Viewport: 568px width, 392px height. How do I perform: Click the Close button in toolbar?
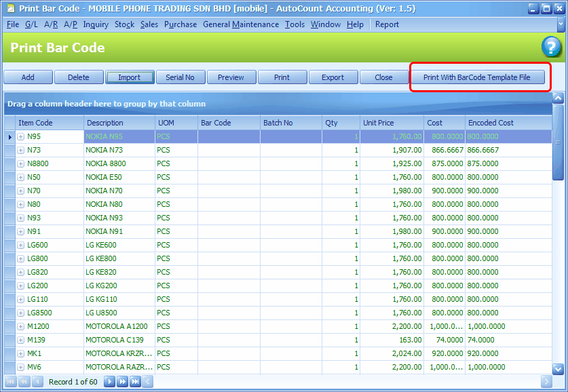(383, 77)
